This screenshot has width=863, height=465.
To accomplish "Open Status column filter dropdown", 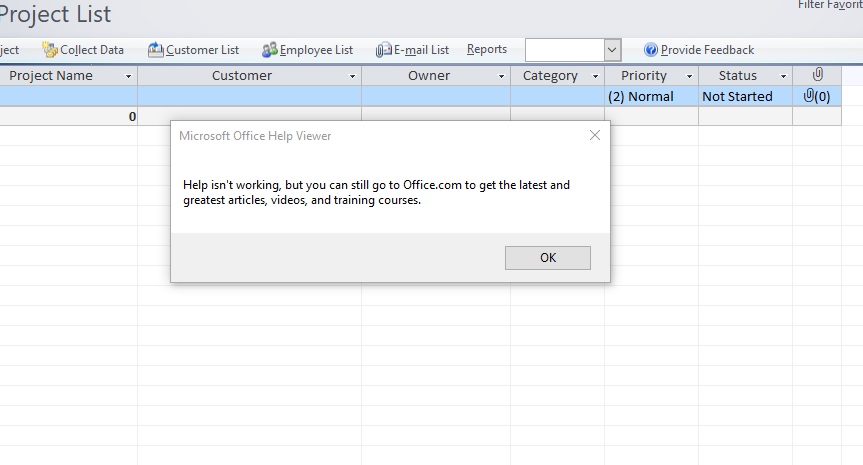I will tap(783, 76).
